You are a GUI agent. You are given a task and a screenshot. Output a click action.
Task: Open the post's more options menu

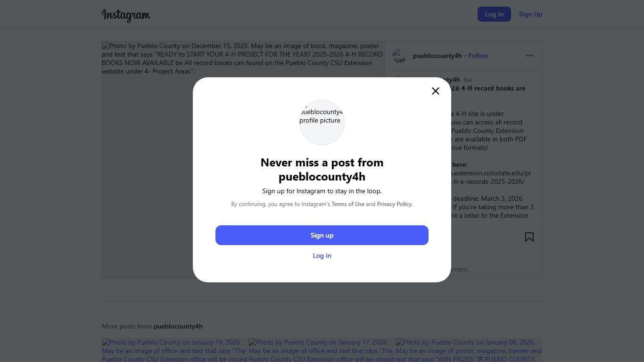click(x=529, y=56)
